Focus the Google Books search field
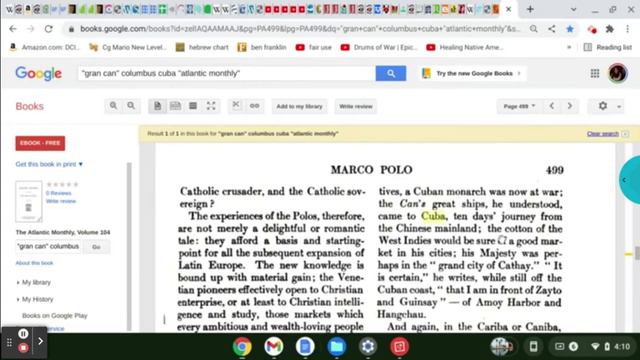This screenshot has width=640, height=360. (227, 73)
